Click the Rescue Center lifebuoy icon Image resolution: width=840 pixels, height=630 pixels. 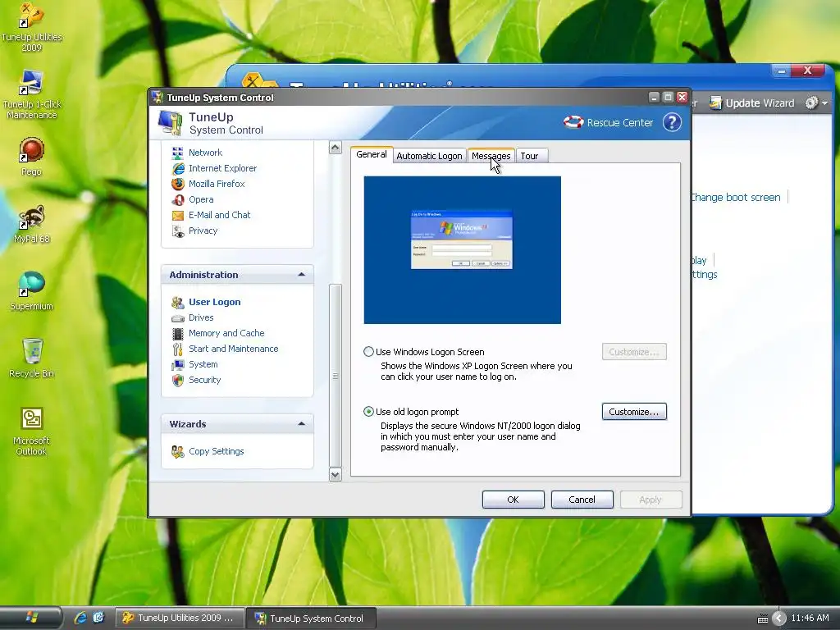[573, 123]
